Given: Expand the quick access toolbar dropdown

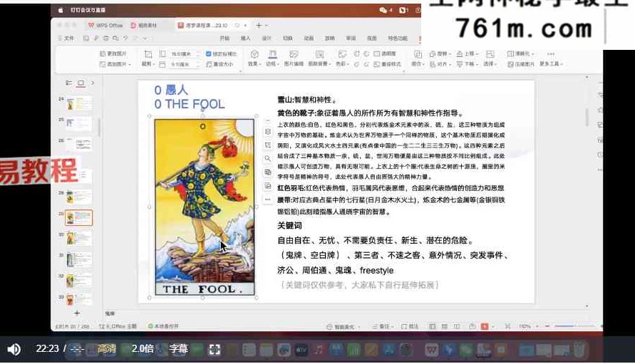Looking at the screenshot, I should coord(145,38).
